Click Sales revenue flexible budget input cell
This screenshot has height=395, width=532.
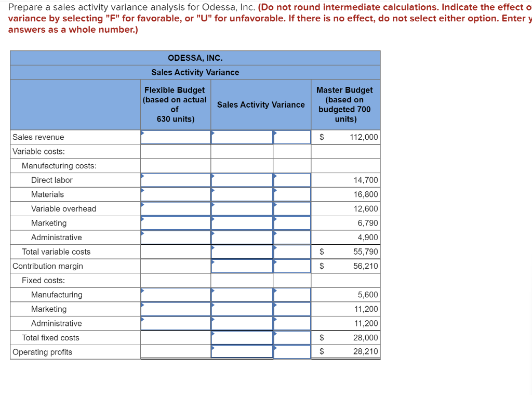click(x=176, y=137)
